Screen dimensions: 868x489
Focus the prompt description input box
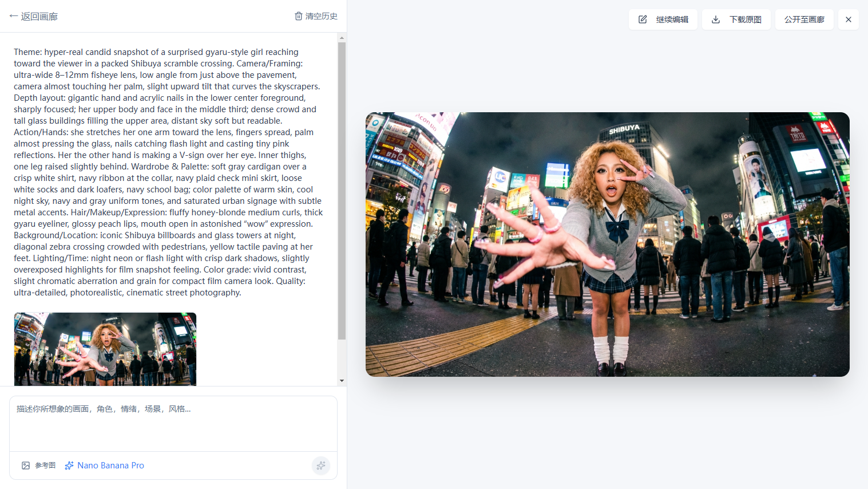(173, 424)
